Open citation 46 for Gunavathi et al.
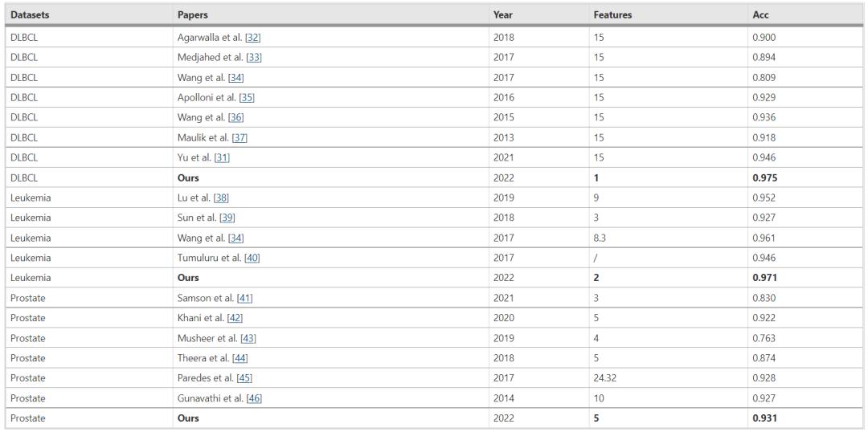 (x=255, y=398)
